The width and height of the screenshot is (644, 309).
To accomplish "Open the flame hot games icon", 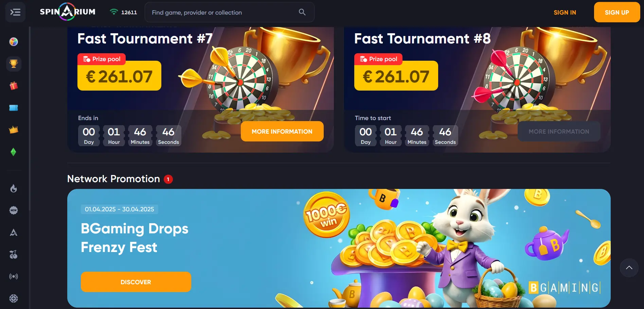I will tap(14, 188).
